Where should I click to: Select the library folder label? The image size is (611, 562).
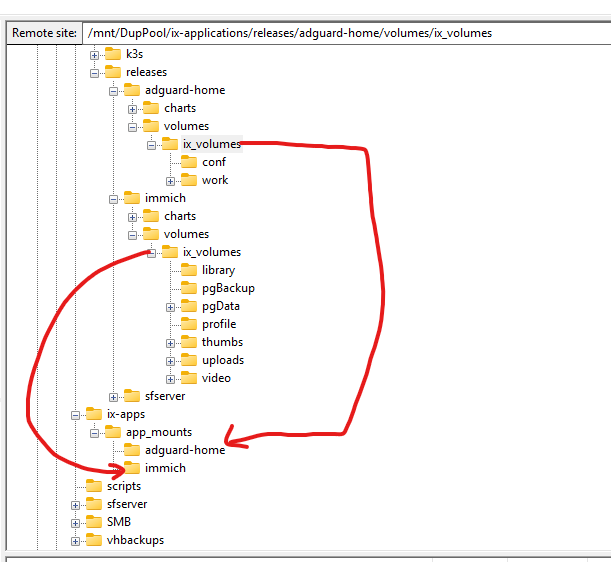[x=219, y=270]
